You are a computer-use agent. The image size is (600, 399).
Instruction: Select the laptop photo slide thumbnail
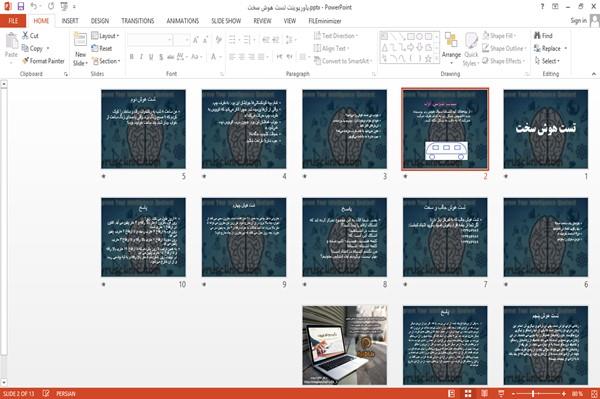(344, 345)
